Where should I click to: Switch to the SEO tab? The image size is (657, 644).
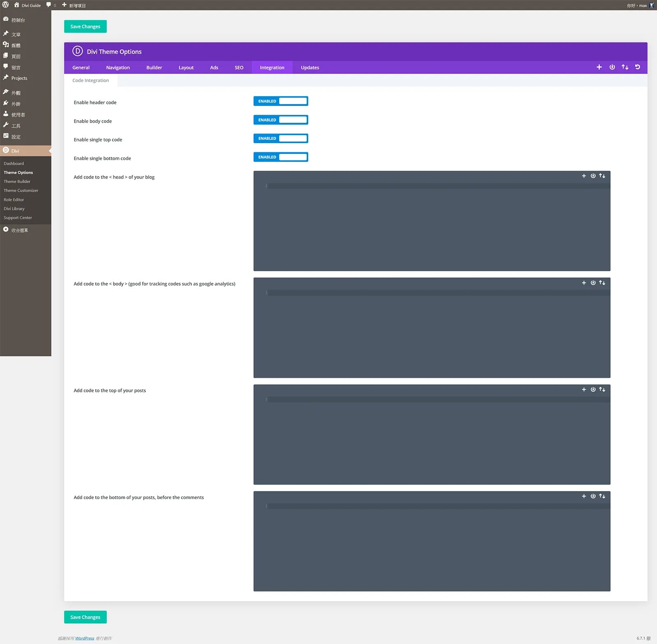[x=239, y=68]
